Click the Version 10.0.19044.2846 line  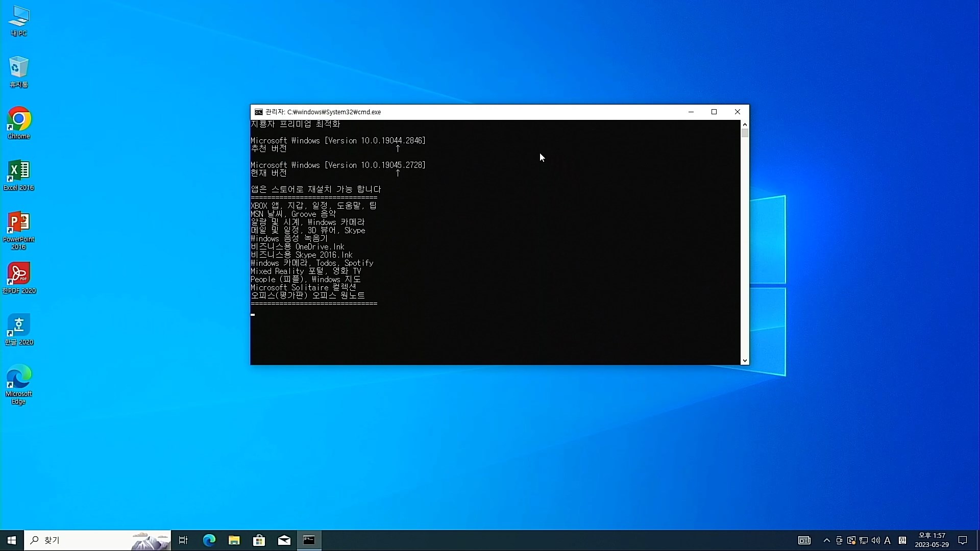338,140
